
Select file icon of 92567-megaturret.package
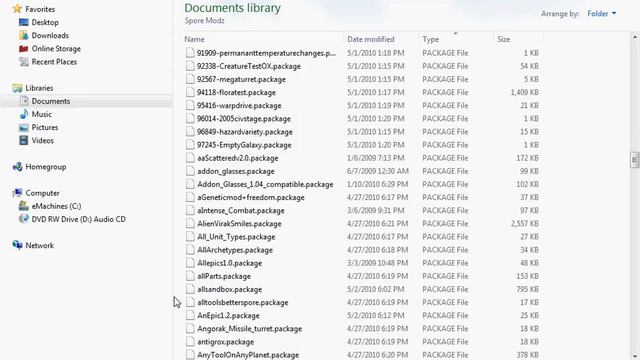pos(190,79)
